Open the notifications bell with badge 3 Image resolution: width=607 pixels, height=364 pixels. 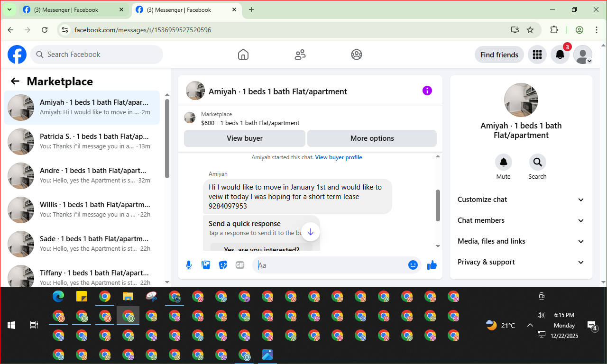pyautogui.click(x=560, y=55)
